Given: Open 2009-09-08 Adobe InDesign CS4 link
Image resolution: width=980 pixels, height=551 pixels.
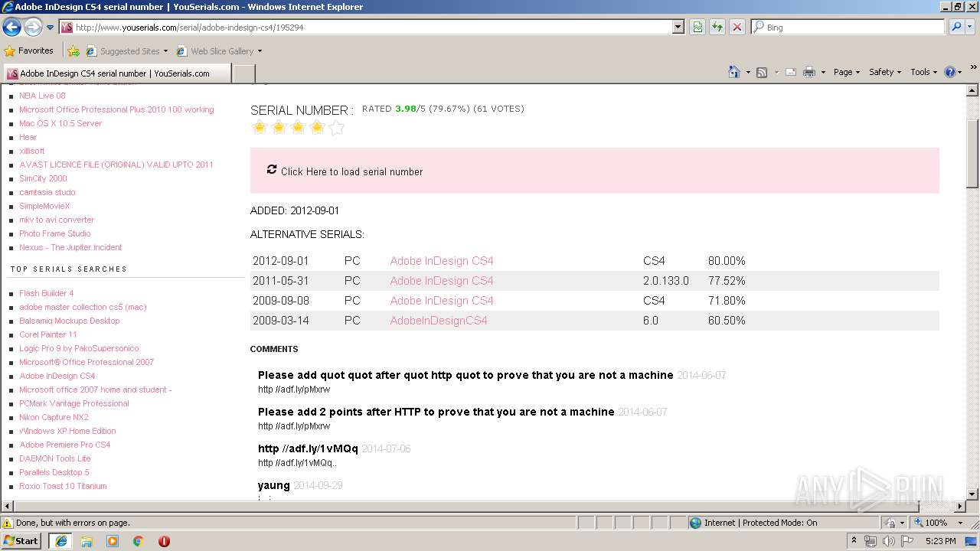Looking at the screenshot, I should pyautogui.click(x=442, y=301).
